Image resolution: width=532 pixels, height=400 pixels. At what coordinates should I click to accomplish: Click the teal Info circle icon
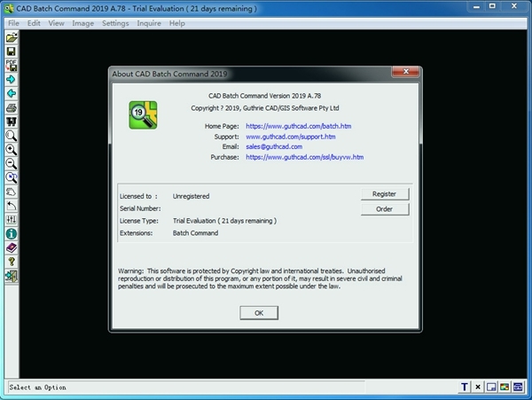tap(12, 234)
